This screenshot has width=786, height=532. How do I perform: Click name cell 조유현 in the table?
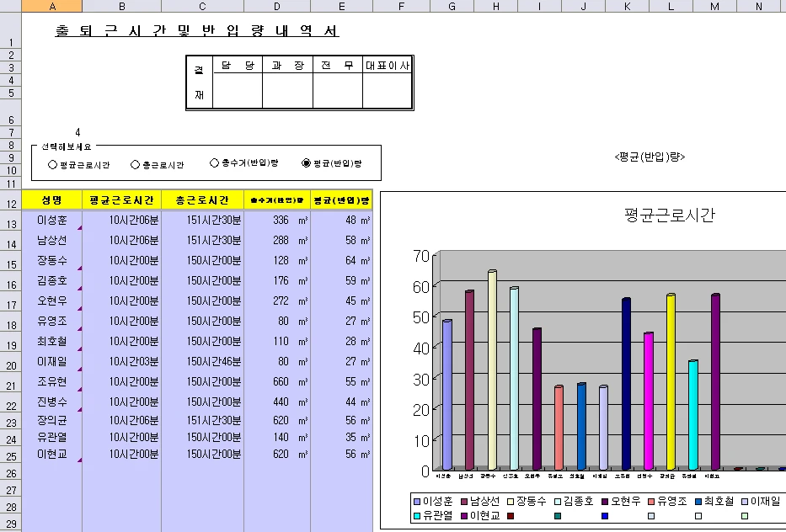(x=52, y=381)
